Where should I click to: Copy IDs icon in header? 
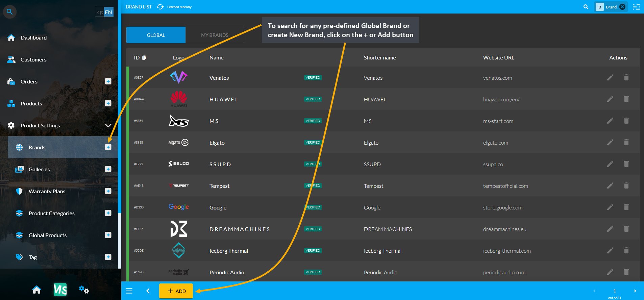click(x=144, y=57)
